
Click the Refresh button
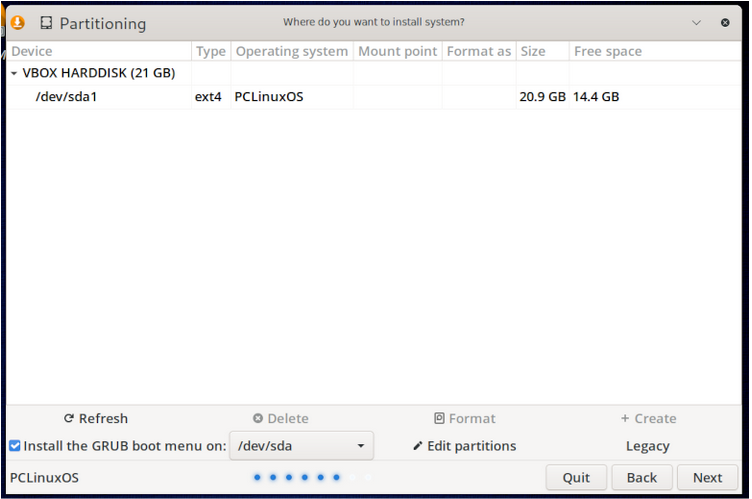[x=96, y=418]
